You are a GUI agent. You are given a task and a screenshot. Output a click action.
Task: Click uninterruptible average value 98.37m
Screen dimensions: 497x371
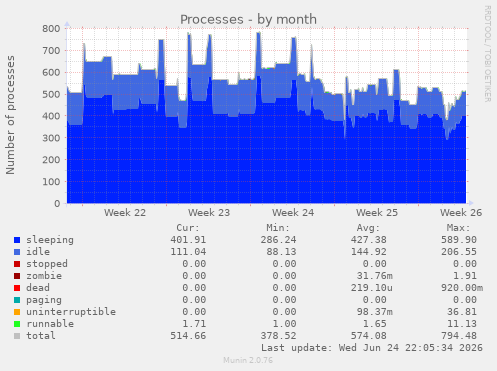tap(375, 312)
